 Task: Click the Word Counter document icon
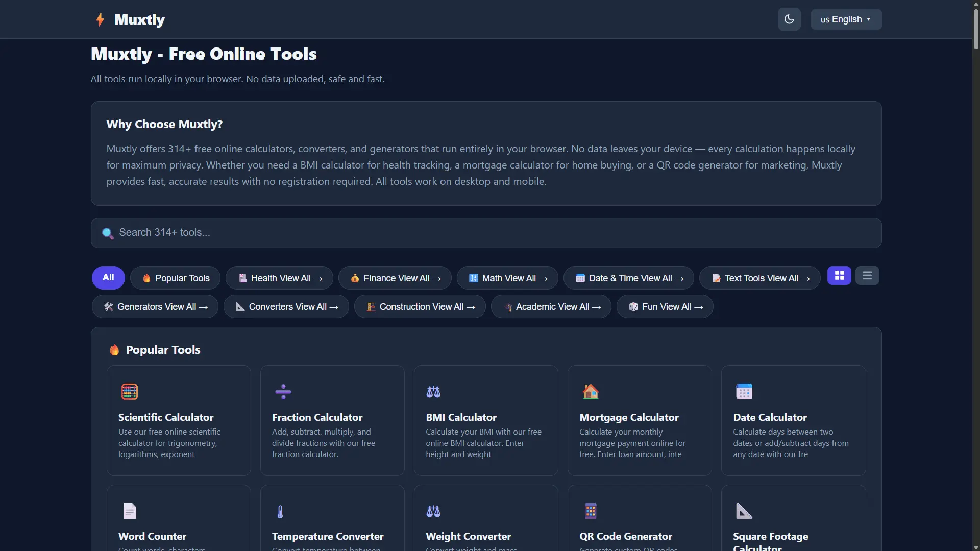pos(130,511)
